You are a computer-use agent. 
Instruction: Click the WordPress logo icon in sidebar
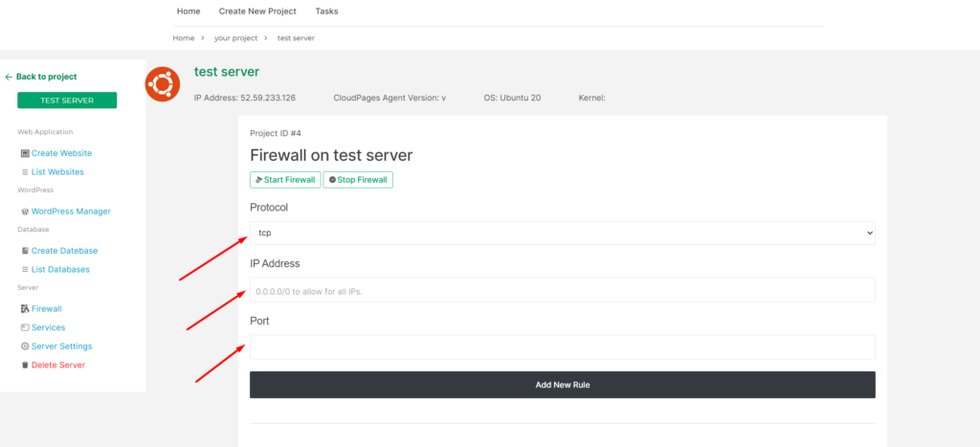click(25, 212)
